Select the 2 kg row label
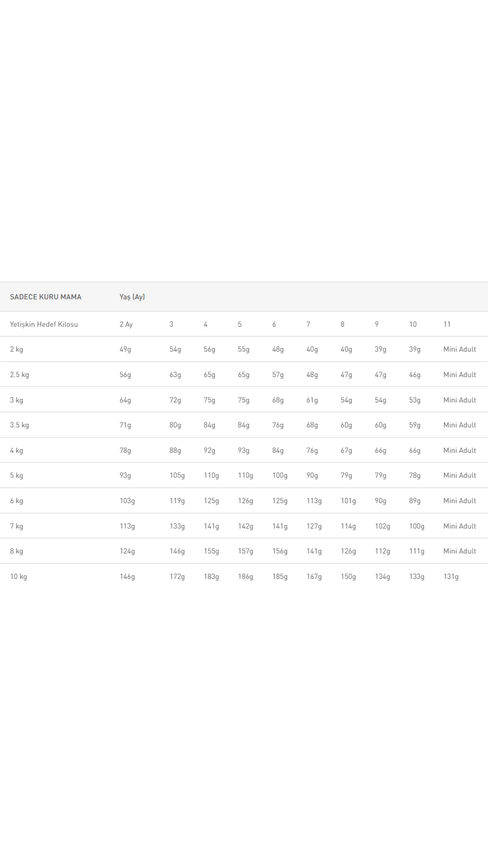The image size is (488, 868). tap(16, 349)
